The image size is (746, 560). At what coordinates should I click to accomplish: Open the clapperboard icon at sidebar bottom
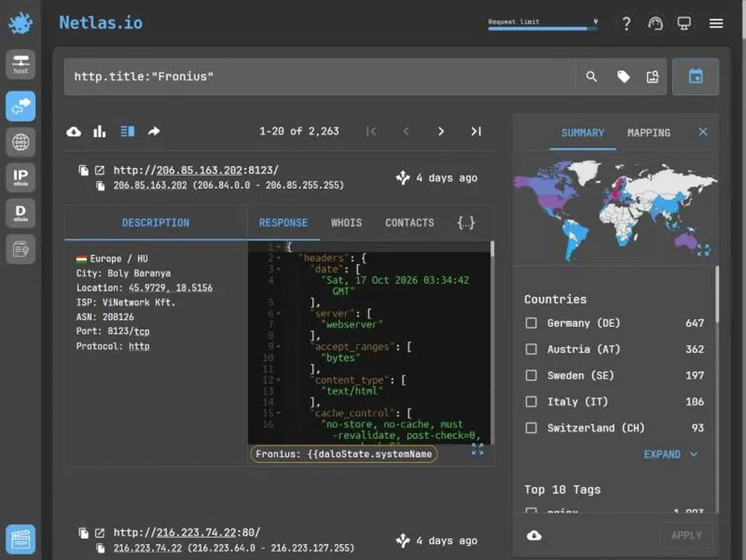[x=20, y=539]
